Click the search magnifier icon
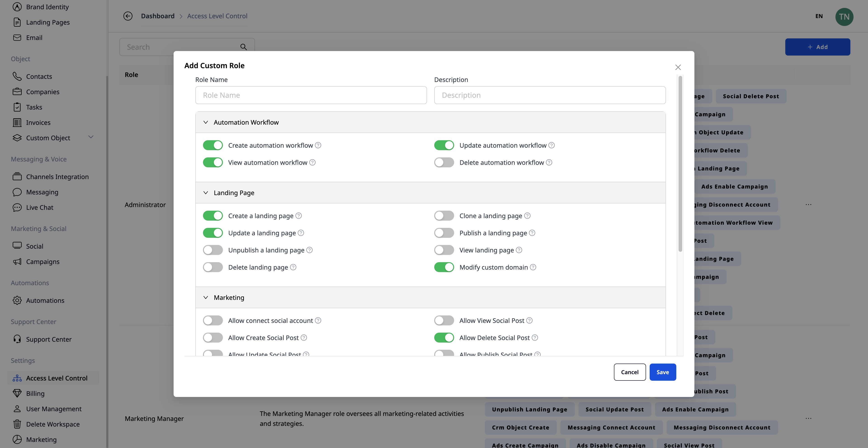Viewport: 868px width, 448px height. pos(243,47)
